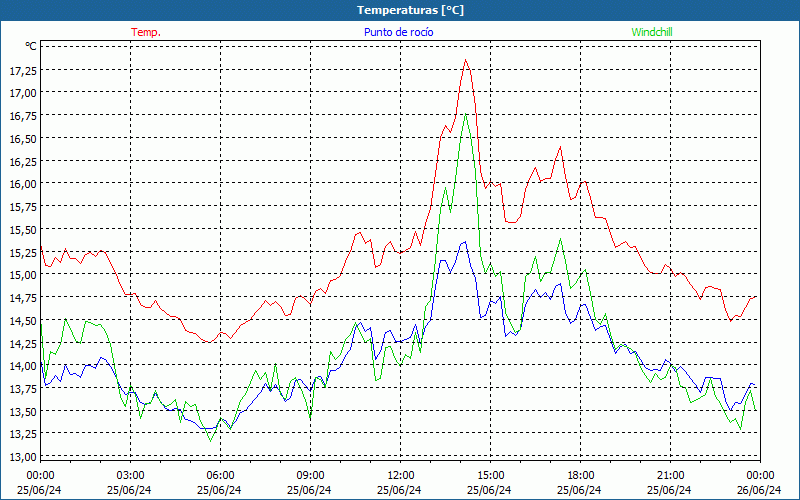Click the °C unit label on y-axis
The image size is (800, 500).
(31, 46)
